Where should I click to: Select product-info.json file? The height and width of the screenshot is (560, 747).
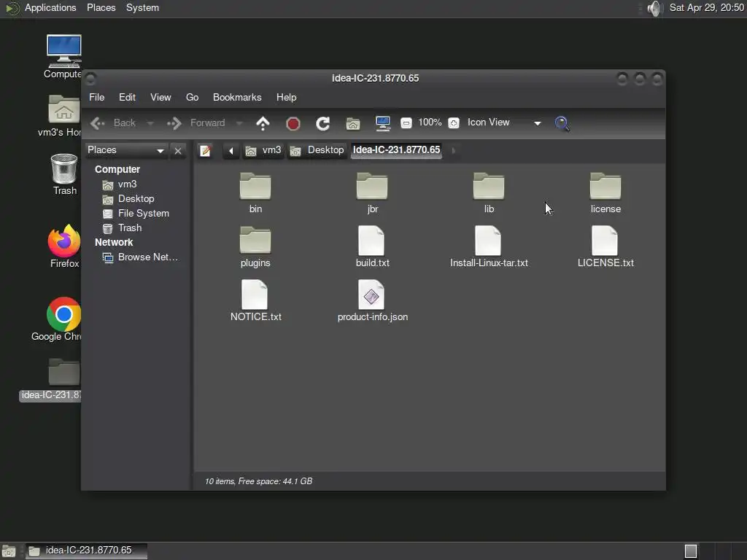372,300
